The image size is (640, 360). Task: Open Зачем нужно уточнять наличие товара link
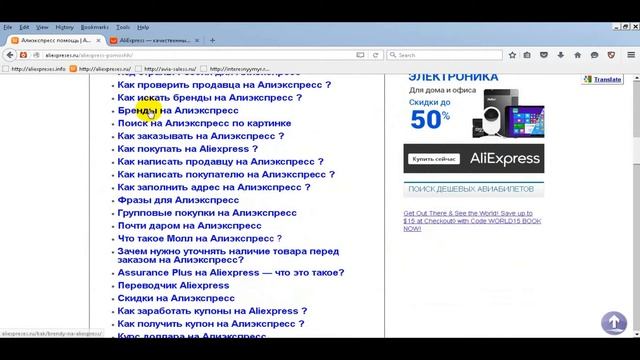[x=228, y=256]
